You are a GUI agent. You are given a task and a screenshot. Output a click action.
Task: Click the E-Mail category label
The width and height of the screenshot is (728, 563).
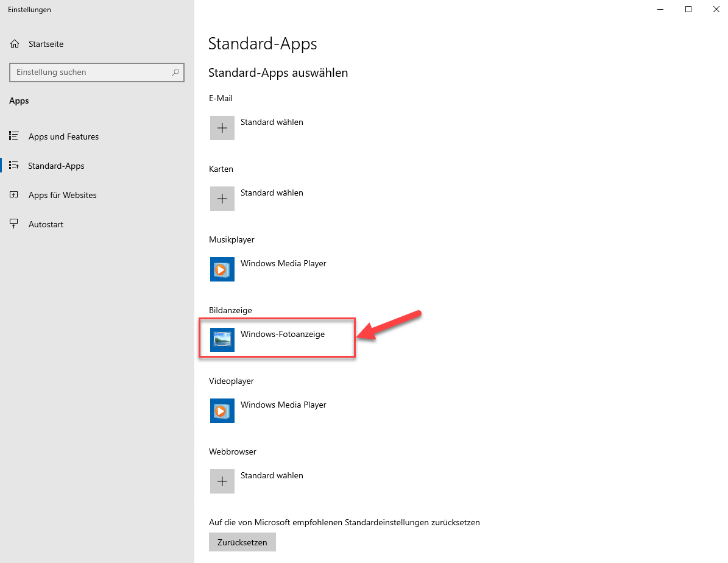[x=221, y=98]
